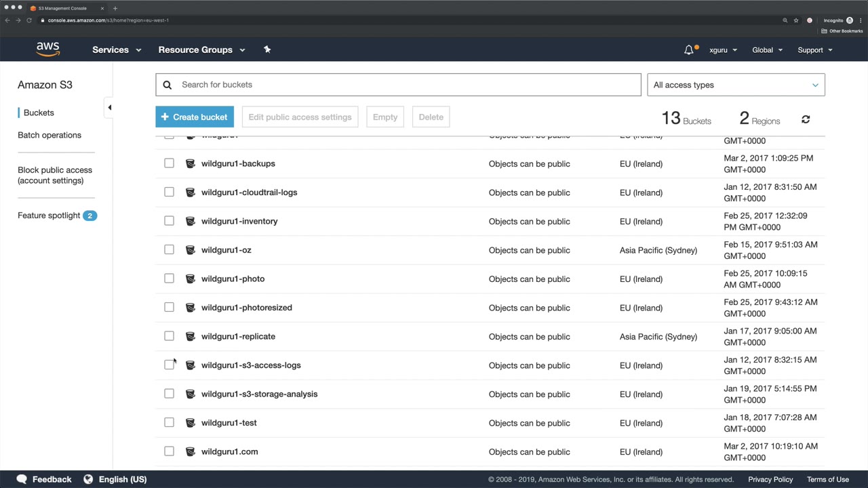Click Edit public access settings button
The height and width of the screenshot is (488, 868).
click(300, 117)
